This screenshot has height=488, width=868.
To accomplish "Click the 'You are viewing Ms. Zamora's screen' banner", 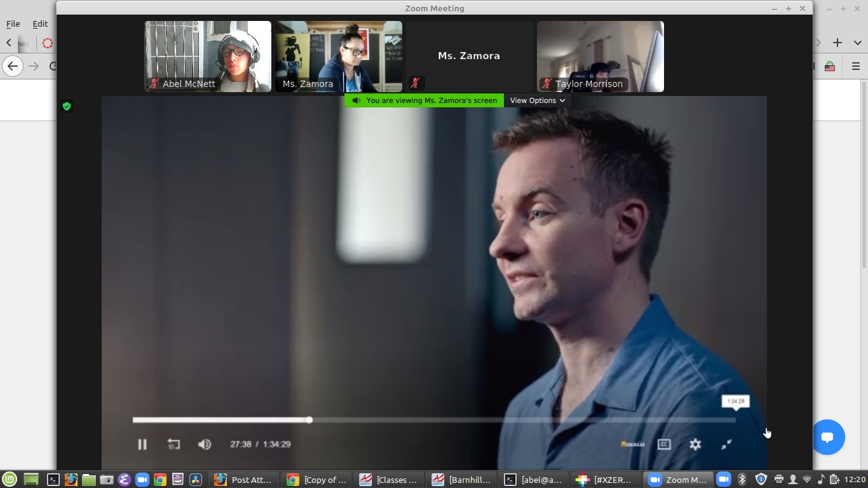I will click(424, 100).
